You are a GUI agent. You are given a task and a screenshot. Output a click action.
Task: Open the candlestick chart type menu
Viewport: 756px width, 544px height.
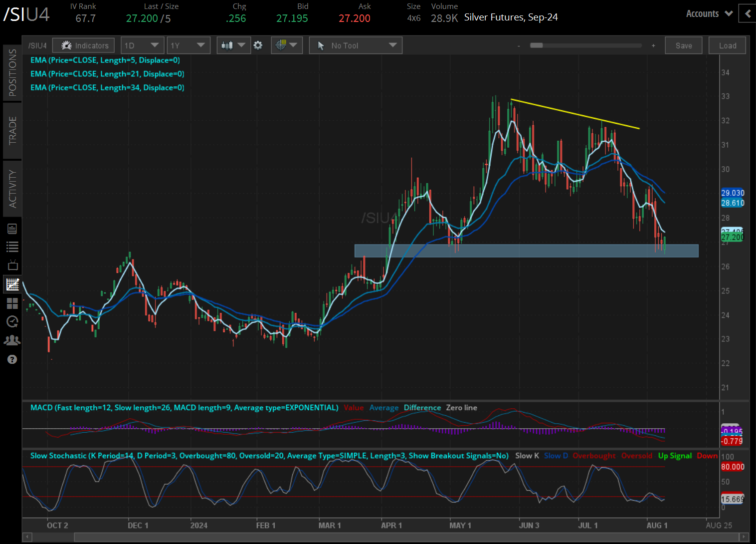tap(233, 45)
